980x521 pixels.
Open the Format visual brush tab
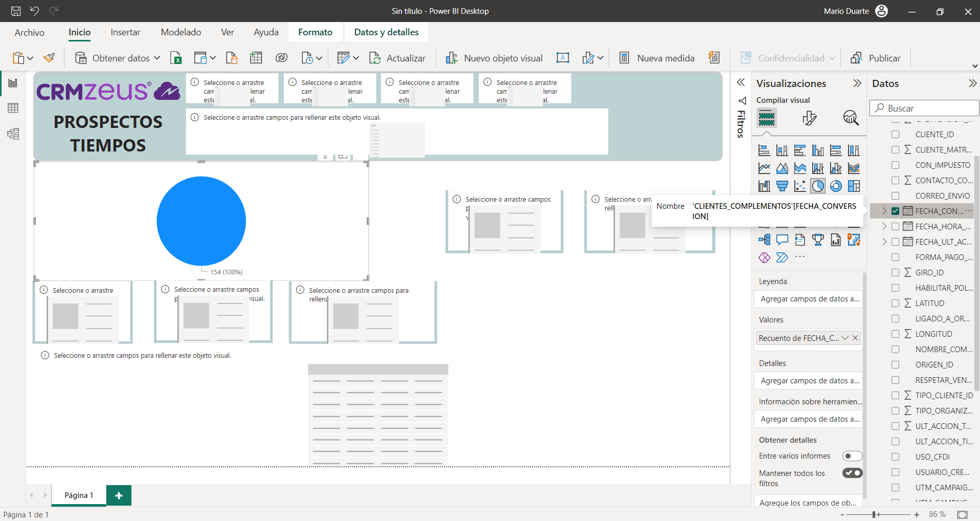pos(809,118)
